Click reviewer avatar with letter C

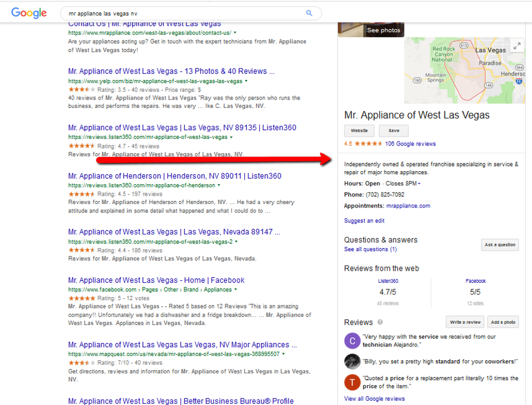coord(352,341)
